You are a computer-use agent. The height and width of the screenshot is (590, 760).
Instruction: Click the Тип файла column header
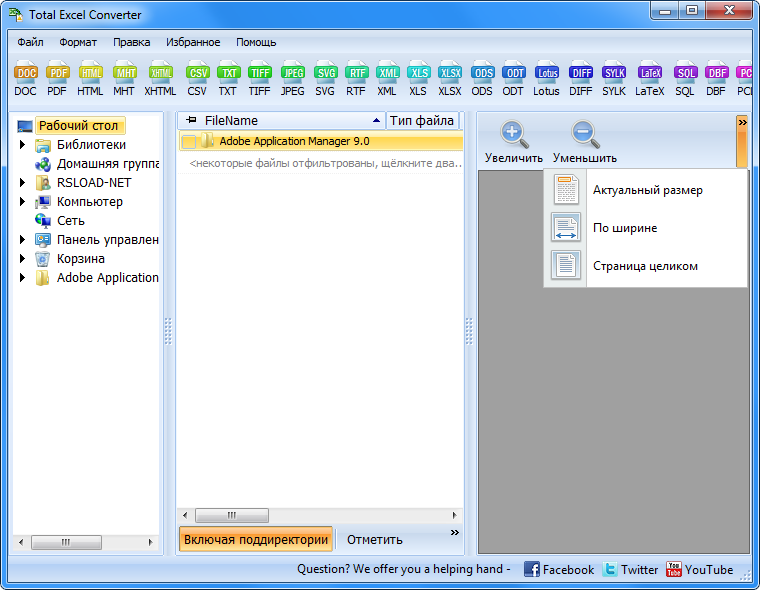[x=422, y=120]
